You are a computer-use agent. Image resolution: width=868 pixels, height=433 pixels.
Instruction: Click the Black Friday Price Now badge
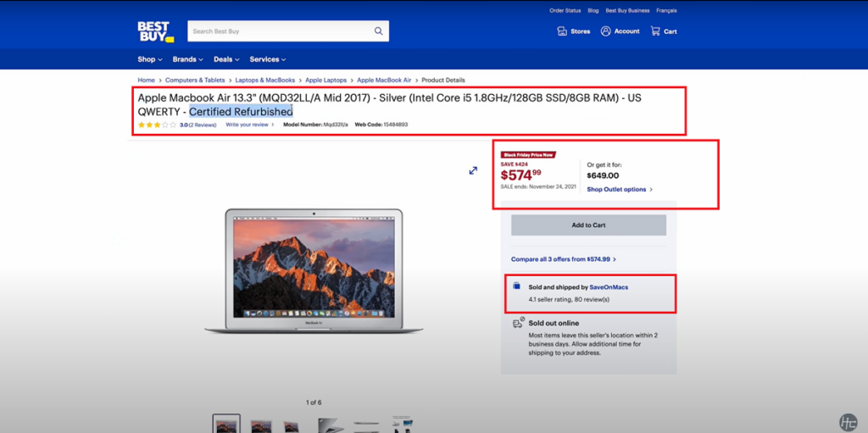(x=527, y=155)
